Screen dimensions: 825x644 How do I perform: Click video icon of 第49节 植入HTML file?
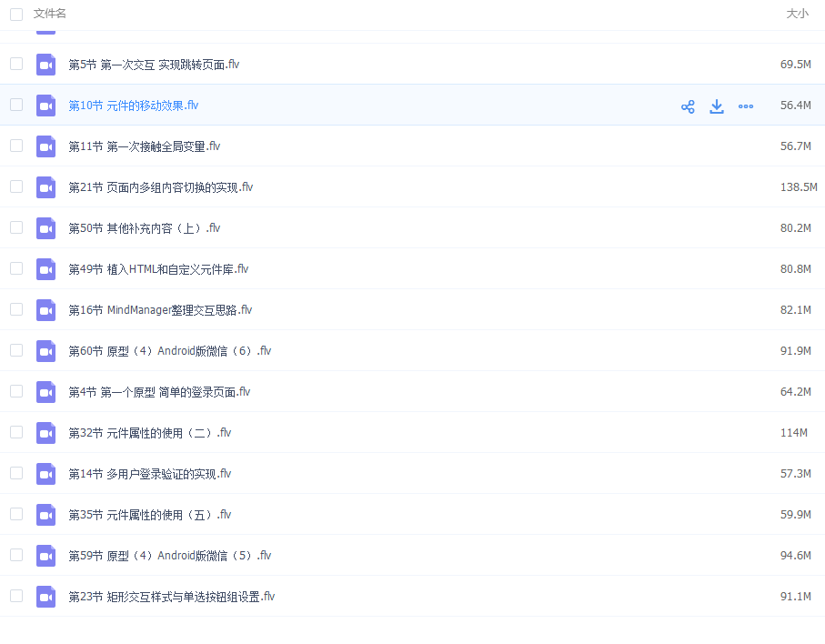pyautogui.click(x=45, y=269)
